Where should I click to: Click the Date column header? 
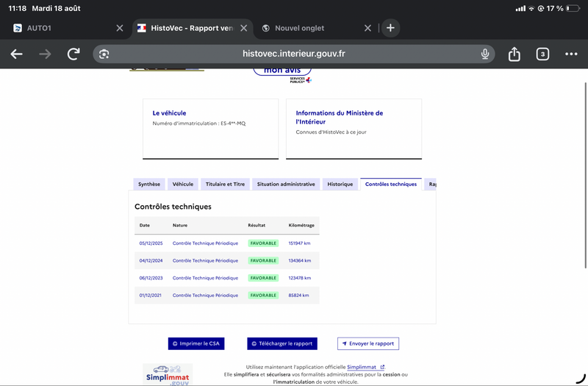pyautogui.click(x=144, y=226)
